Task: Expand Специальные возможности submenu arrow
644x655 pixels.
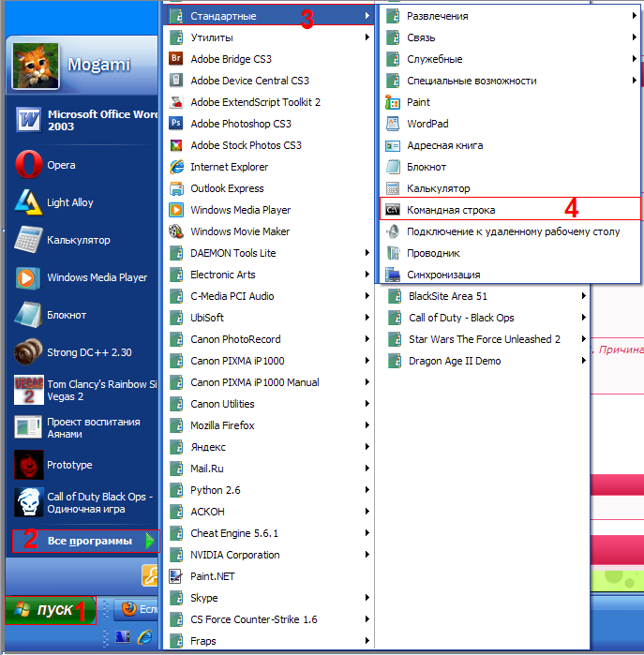Action: point(635,81)
